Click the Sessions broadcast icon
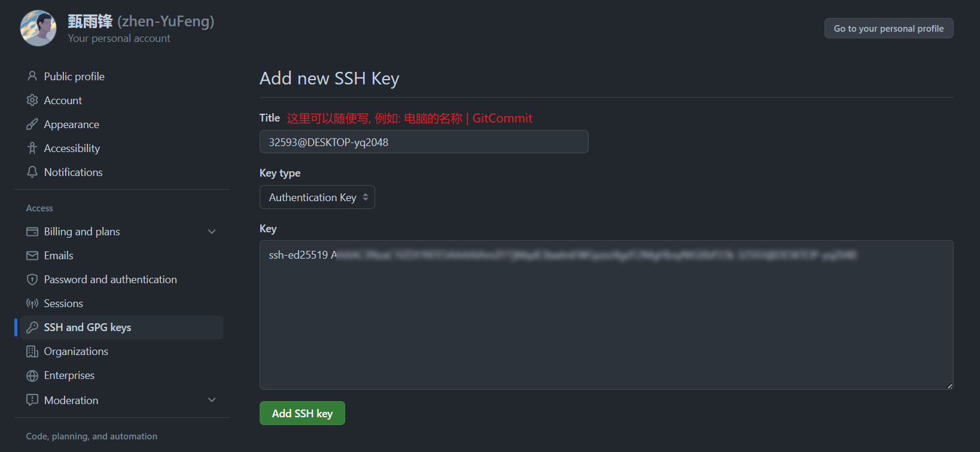Image resolution: width=980 pixels, height=452 pixels. point(32,304)
